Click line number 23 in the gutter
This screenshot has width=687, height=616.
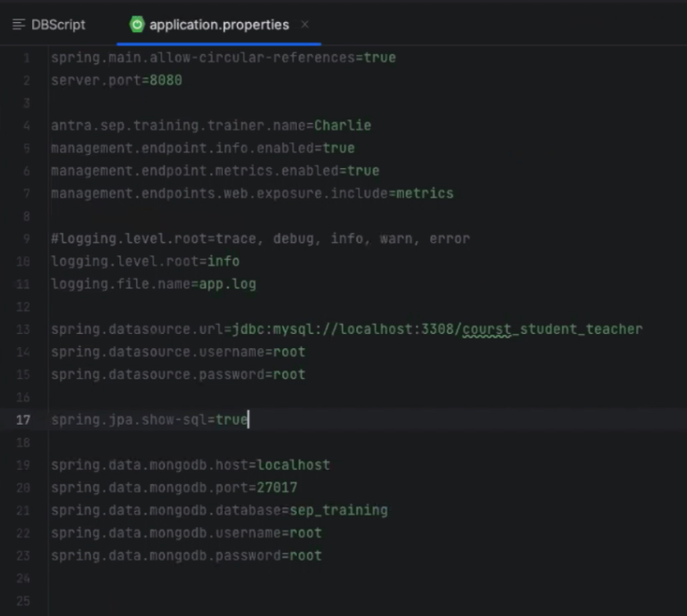[23, 556]
